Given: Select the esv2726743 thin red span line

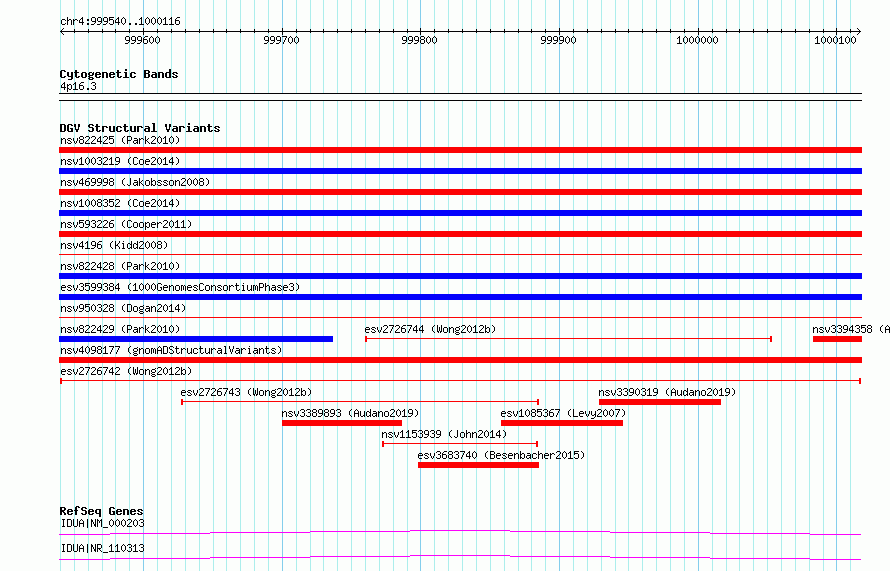Looking at the screenshot, I should click(x=360, y=402).
